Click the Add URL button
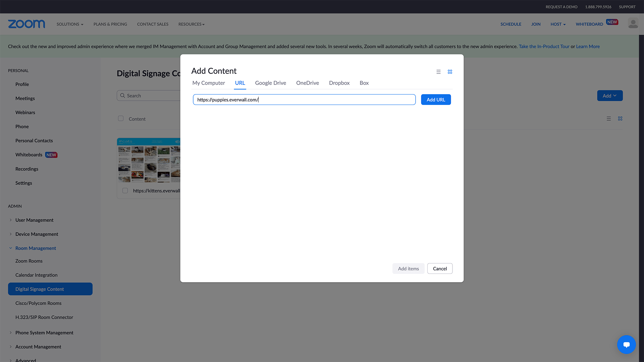This screenshot has height=362, width=644. click(436, 100)
